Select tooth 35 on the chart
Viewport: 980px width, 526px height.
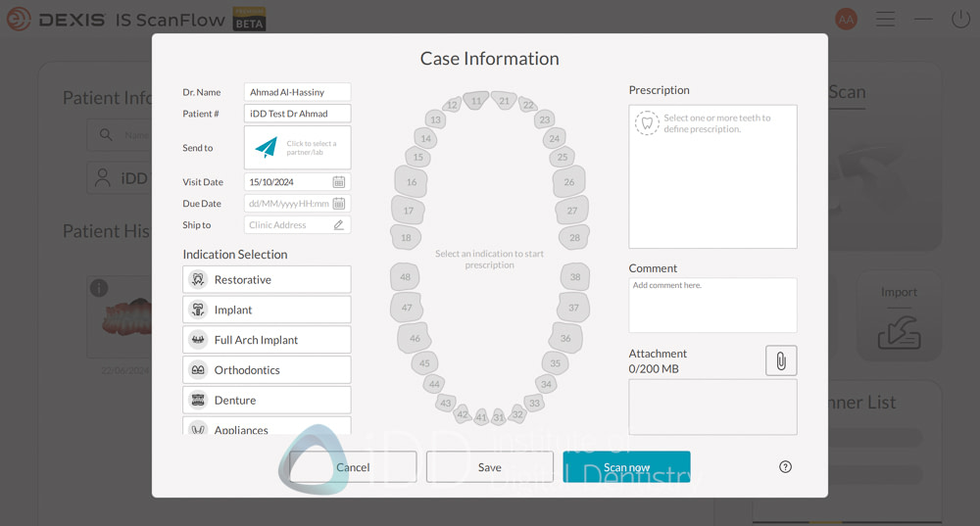[555, 363]
